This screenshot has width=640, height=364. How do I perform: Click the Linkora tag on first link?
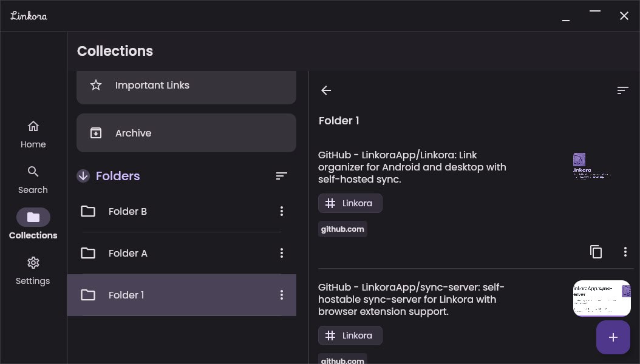point(350,203)
